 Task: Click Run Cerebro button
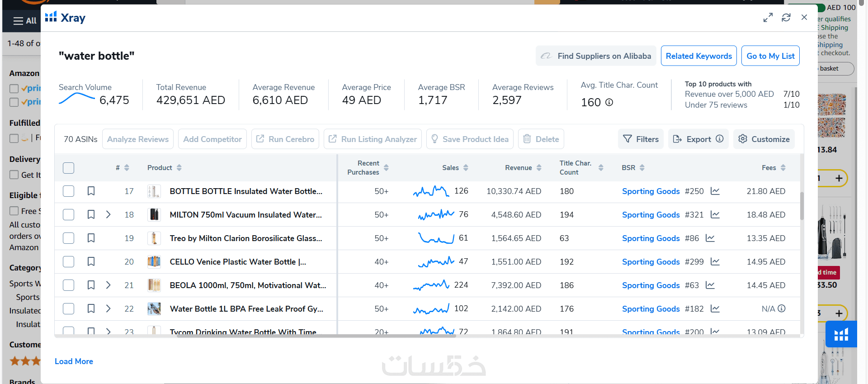(x=285, y=139)
